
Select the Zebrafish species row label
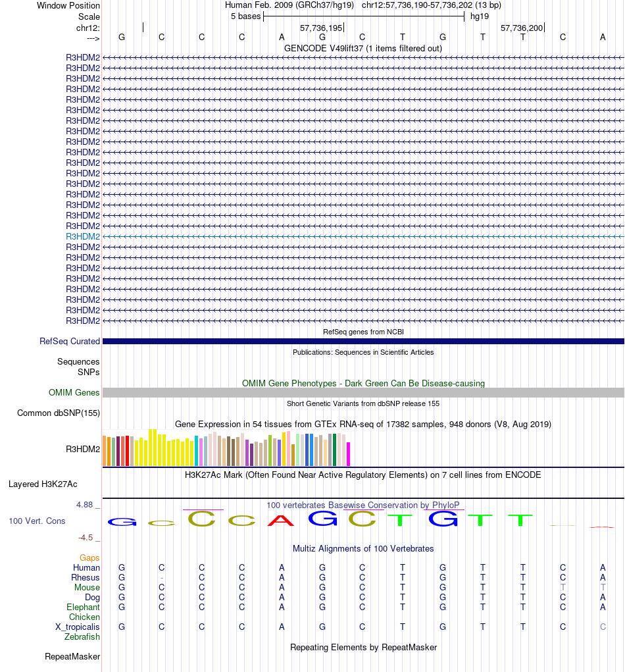point(82,637)
